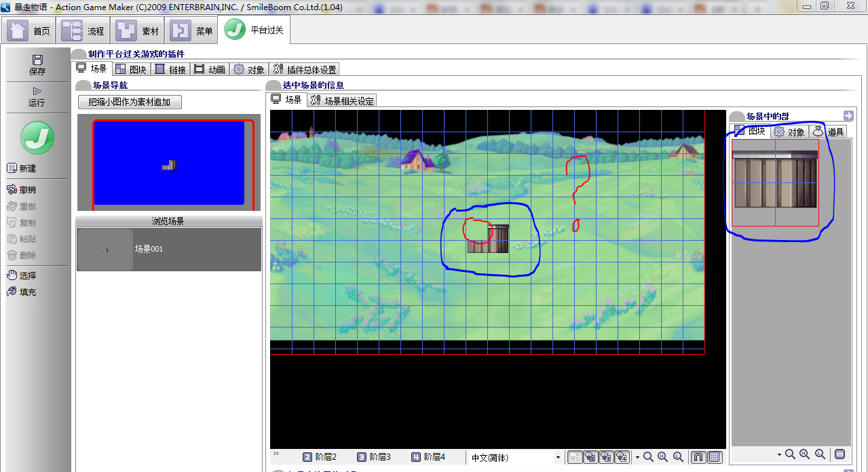Click the large green J logo in sidebar
This screenshot has width=868, height=472.
37,138
